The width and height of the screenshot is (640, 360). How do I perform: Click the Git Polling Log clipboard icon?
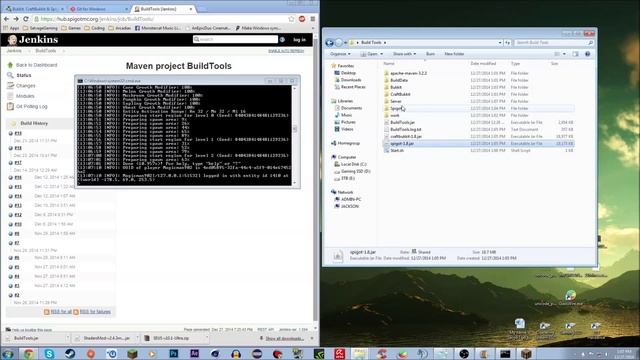(x=10, y=106)
